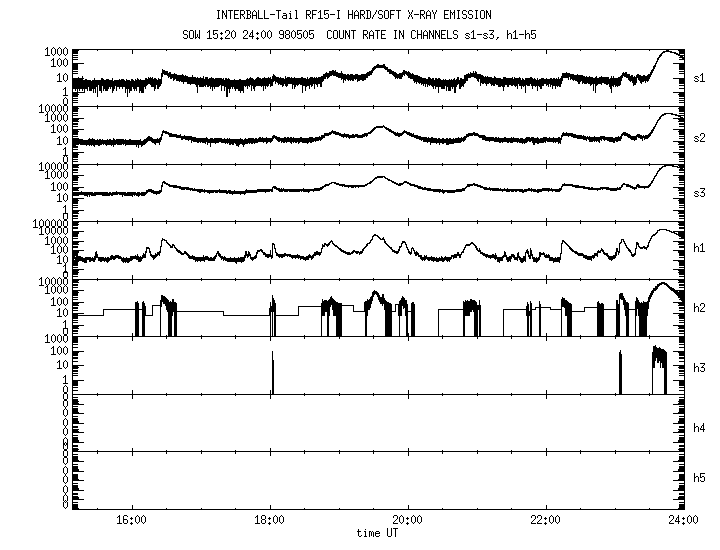Click the s1 channel label
This screenshot has height=550, width=720.
coord(699,78)
